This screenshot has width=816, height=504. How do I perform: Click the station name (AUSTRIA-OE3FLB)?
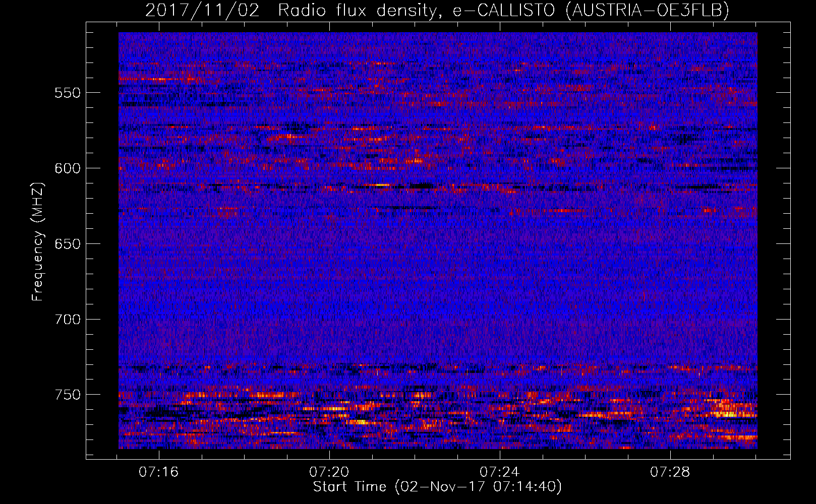pos(648,10)
